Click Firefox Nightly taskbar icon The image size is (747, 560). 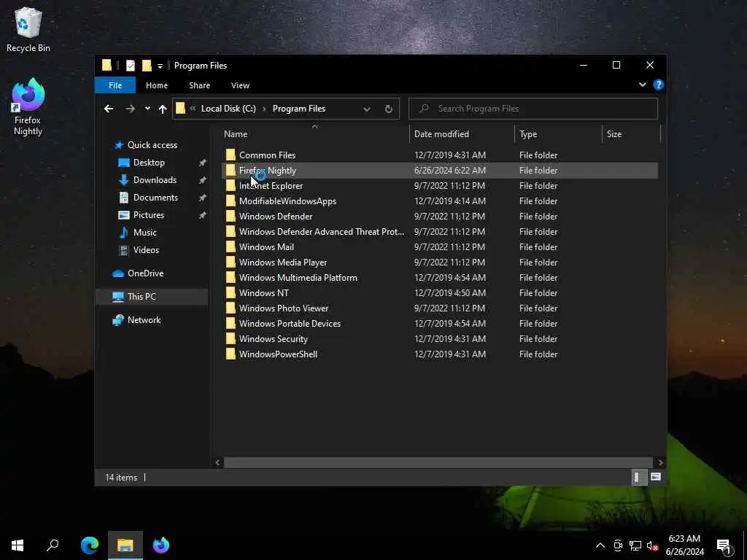[161, 545]
